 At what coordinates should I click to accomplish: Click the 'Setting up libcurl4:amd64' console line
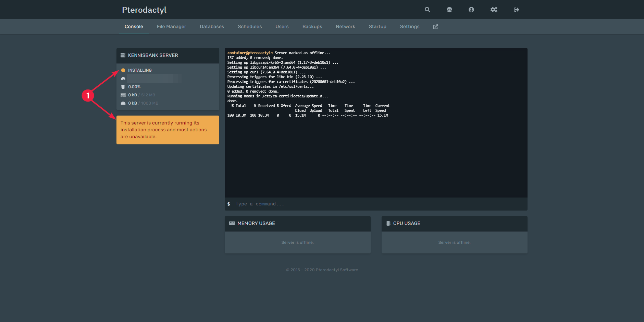click(277, 67)
